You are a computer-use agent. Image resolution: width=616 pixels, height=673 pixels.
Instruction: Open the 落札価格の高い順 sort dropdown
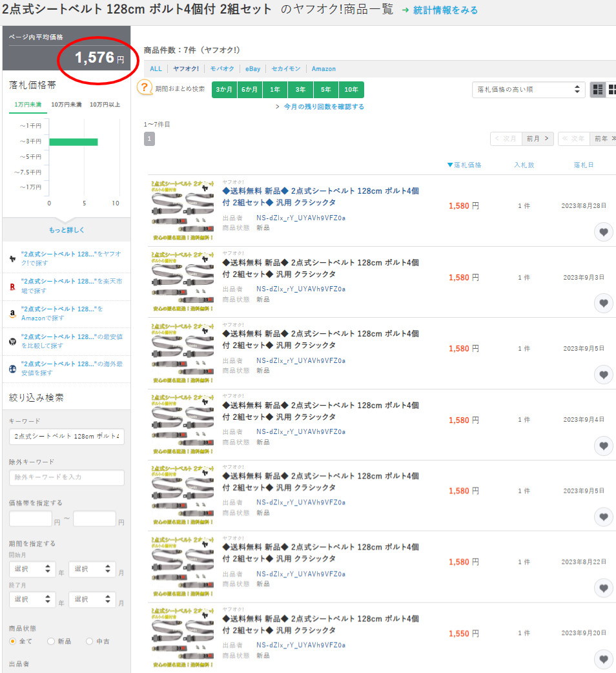528,90
